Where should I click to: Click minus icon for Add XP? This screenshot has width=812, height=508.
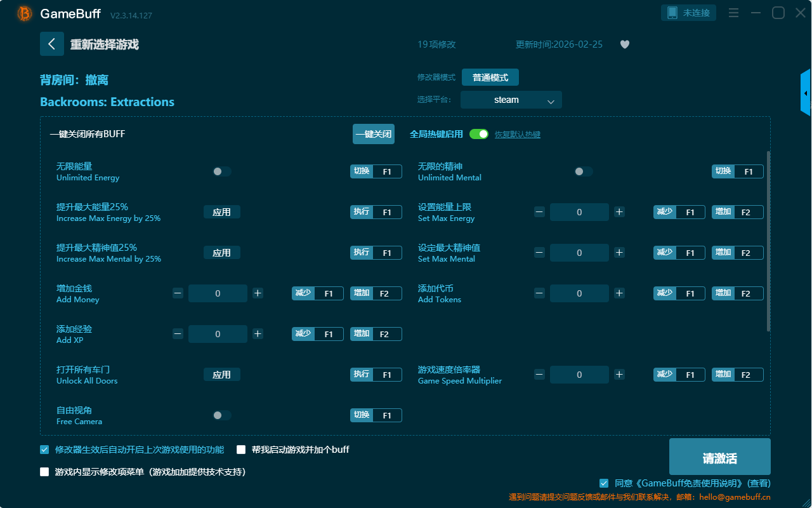point(178,334)
